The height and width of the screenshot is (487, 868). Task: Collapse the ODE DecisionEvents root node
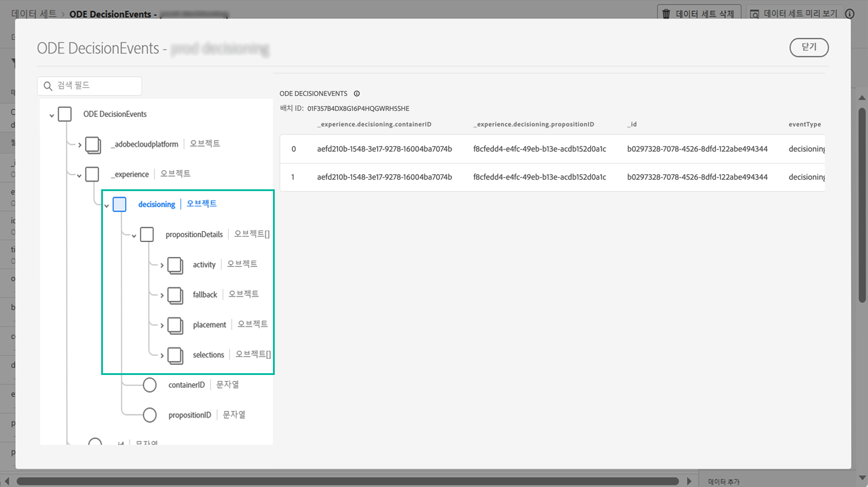[x=51, y=114]
